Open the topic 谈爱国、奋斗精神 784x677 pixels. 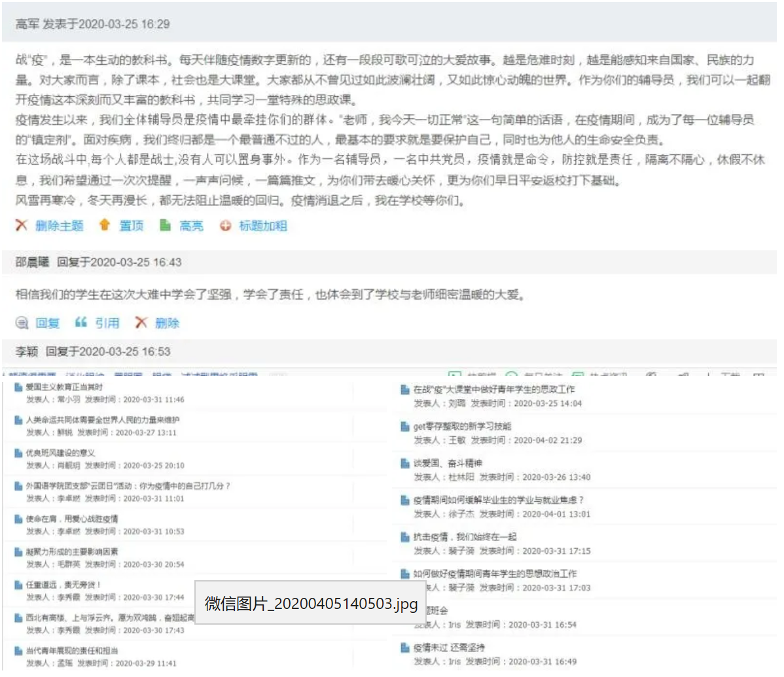click(447, 463)
